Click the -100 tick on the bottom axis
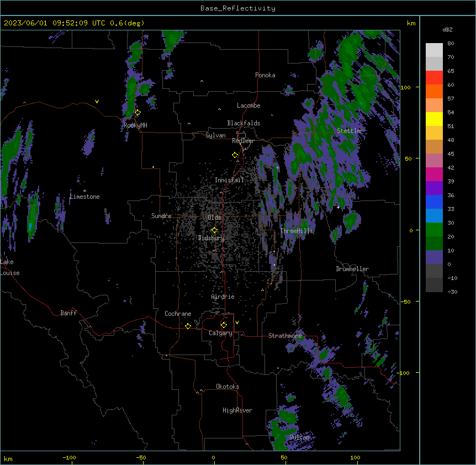Viewport: 476px width, 465px height. [69, 458]
